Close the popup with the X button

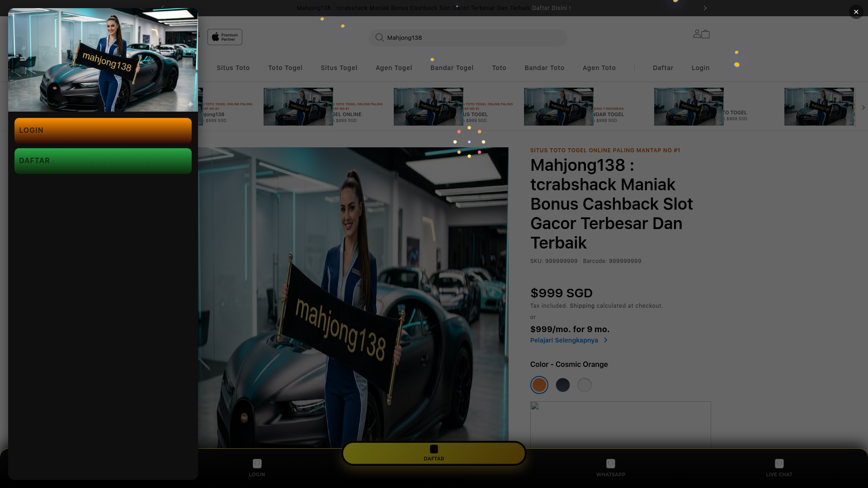(x=856, y=12)
